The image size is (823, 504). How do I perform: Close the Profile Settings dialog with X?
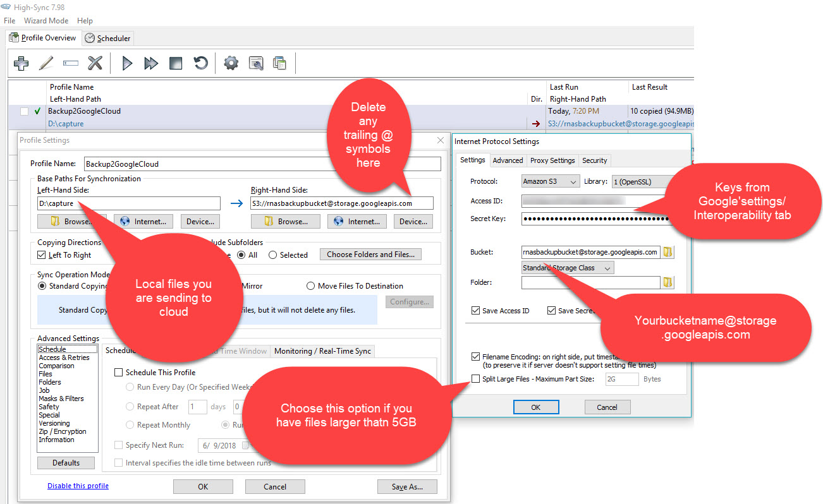pyautogui.click(x=441, y=140)
